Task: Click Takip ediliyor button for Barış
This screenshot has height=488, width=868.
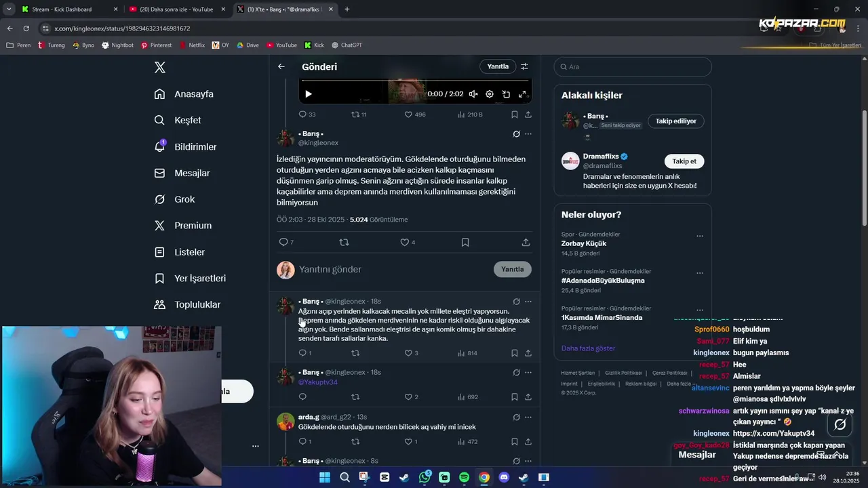Action: click(x=676, y=121)
